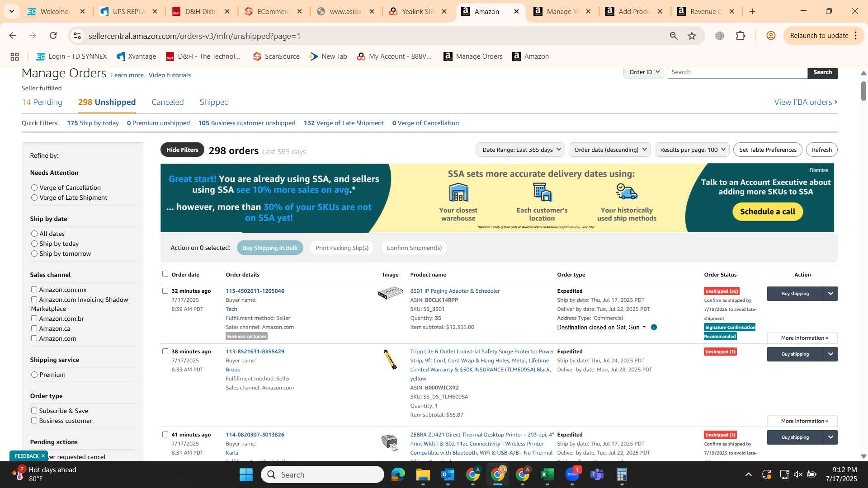Open the Results per page 100 dropdown
Image resolution: width=868 pixels, height=488 pixels.
(x=692, y=150)
